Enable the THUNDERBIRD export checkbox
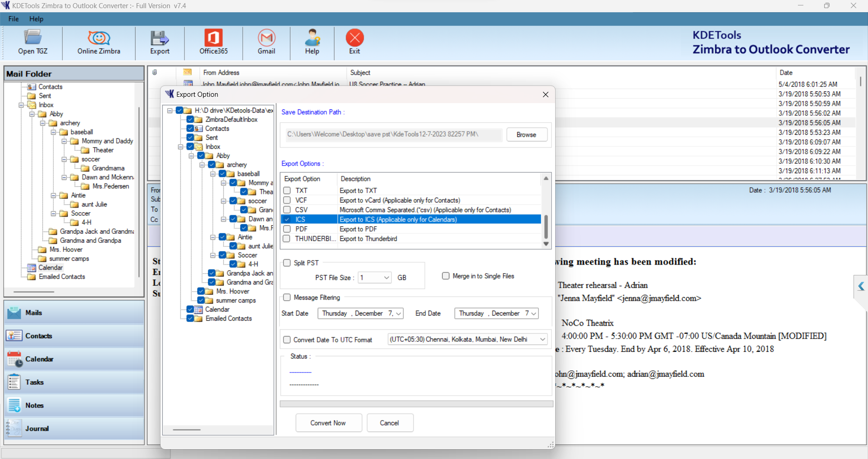This screenshot has width=868, height=459. pos(287,238)
